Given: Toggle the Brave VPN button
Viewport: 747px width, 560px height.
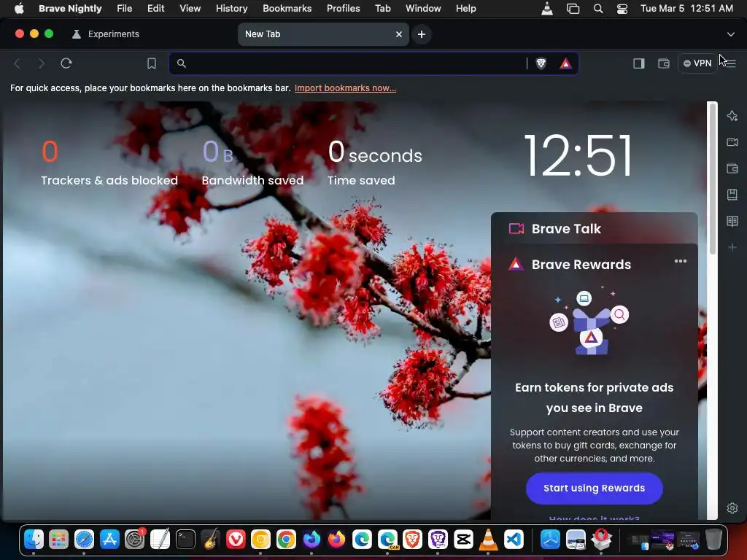Looking at the screenshot, I should [697, 63].
